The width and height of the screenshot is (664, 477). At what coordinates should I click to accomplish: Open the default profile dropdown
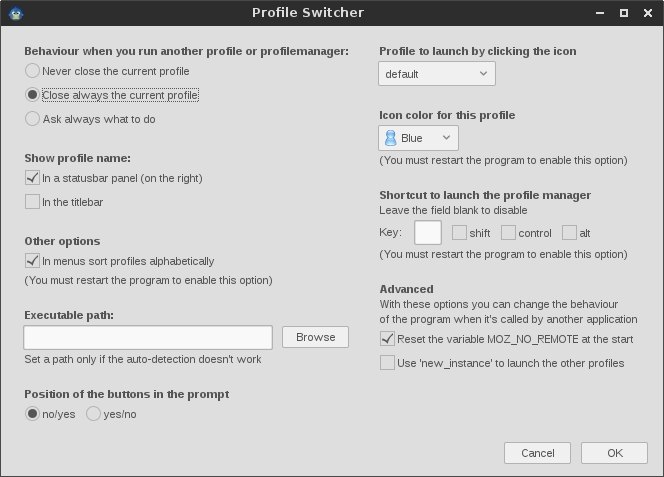coord(437,74)
